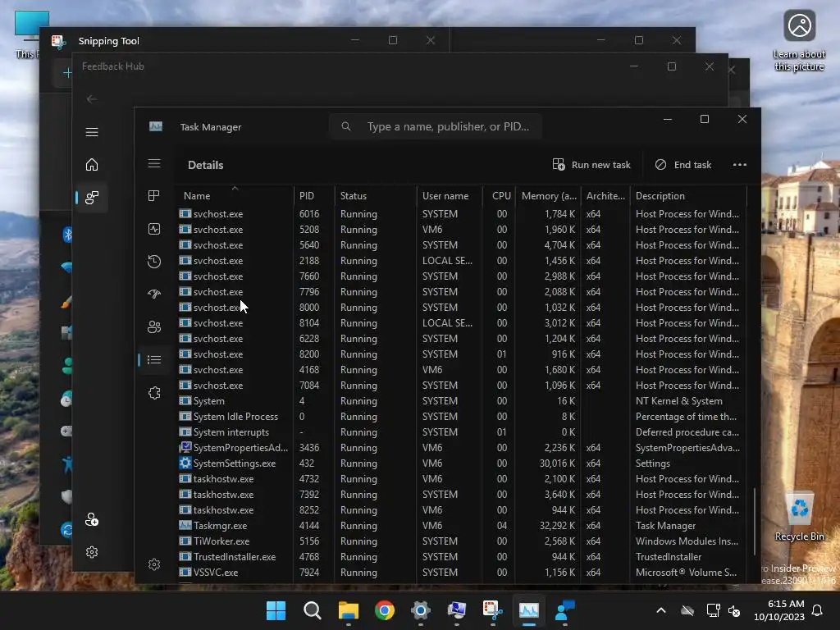840x630 pixels.
Task: Open the Users page in Task Manager
Action: [154, 326]
